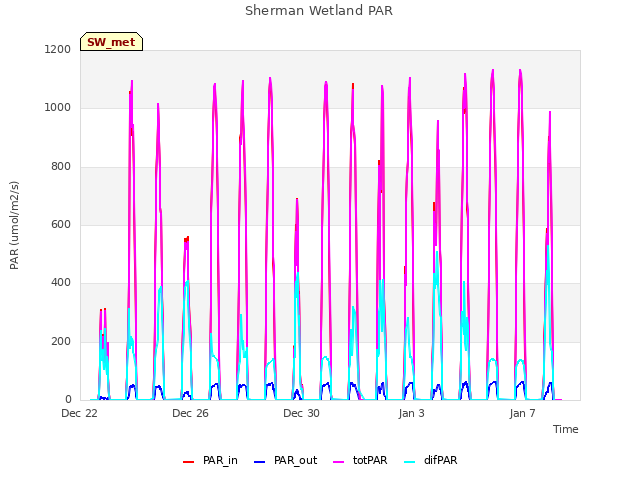
Task: Click the SW_met annotation label
Action: pos(111,42)
